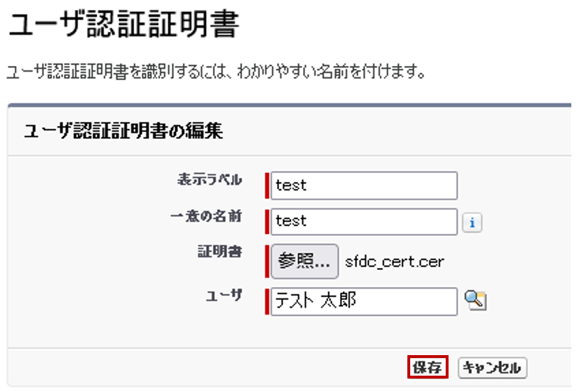Select the ユーザ認証証明書の編集 section header
577x392 pixels.
pos(123,131)
